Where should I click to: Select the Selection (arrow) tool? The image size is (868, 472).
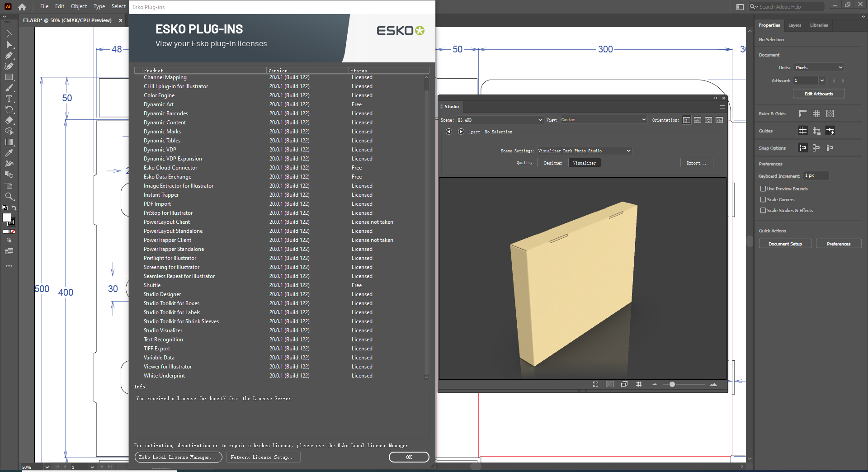pos(9,34)
